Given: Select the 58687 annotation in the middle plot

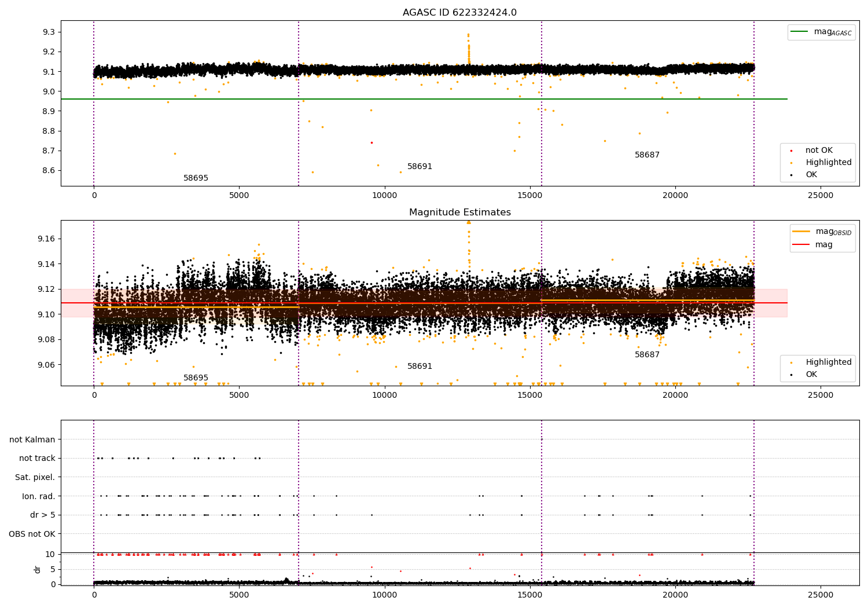Looking at the screenshot, I should click(x=647, y=355).
